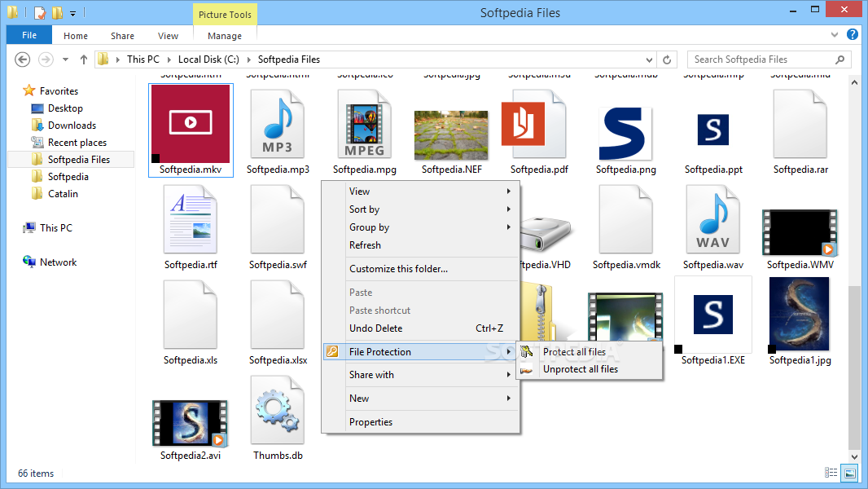The image size is (868, 489).
Task: Click the Picture Tools contextual tab
Action: point(225,15)
